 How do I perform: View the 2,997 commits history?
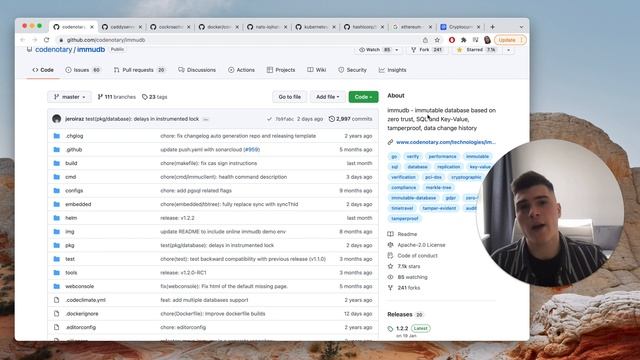[x=350, y=119]
